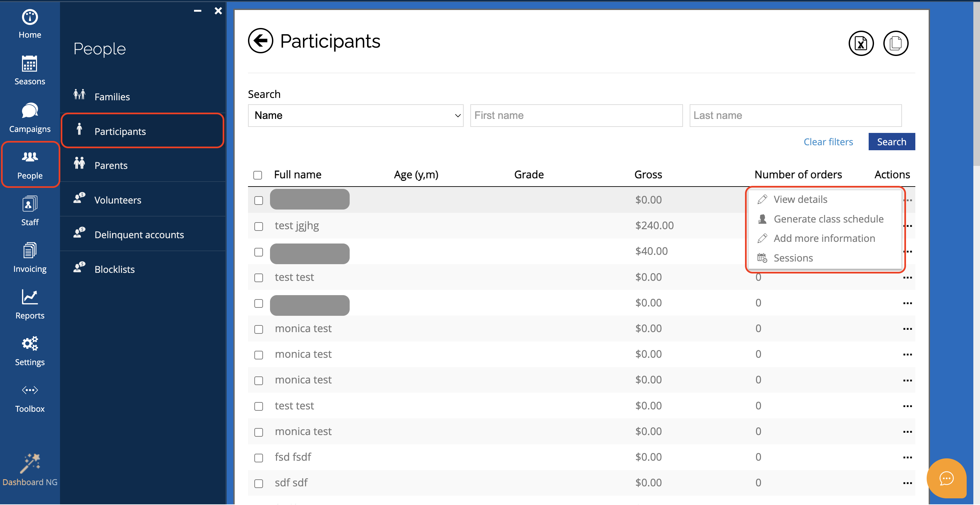The width and height of the screenshot is (980, 505).
Task: Check the box for fsd fsdf
Action: click(259, 457)
